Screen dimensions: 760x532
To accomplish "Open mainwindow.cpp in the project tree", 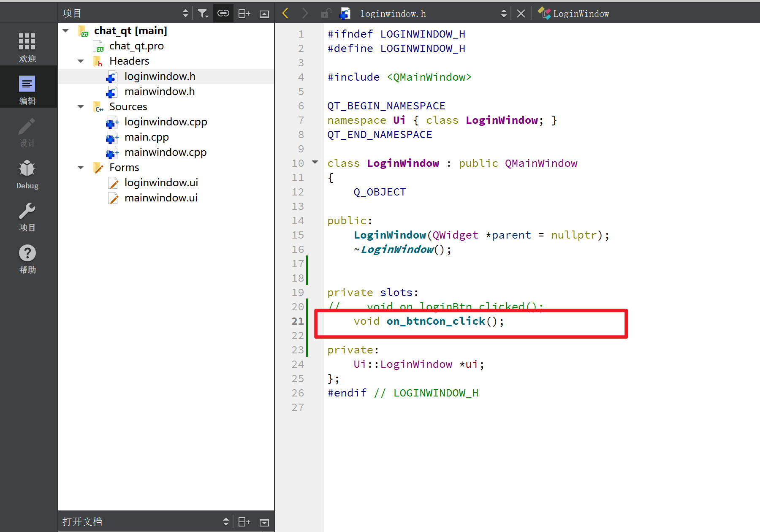I will click(165, 152).
